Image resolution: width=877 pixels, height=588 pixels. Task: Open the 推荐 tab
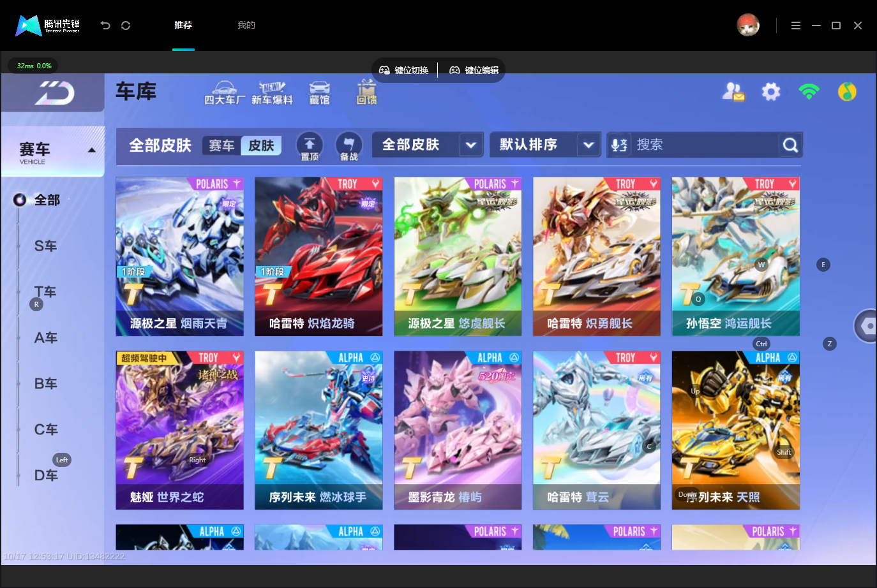point(183,26)
